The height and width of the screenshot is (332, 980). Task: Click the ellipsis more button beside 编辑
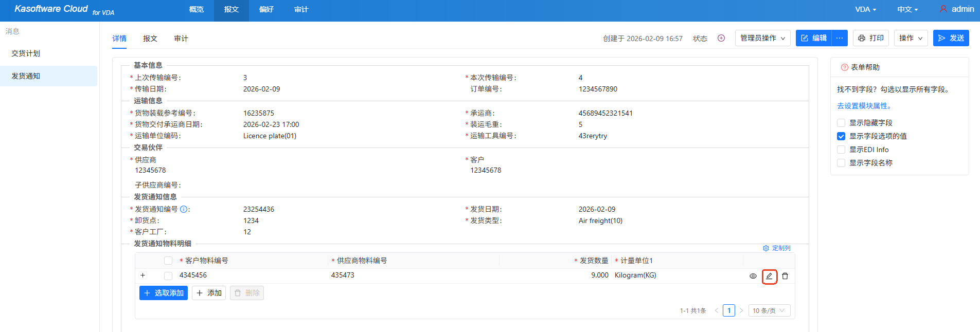[x=840, y=38]
